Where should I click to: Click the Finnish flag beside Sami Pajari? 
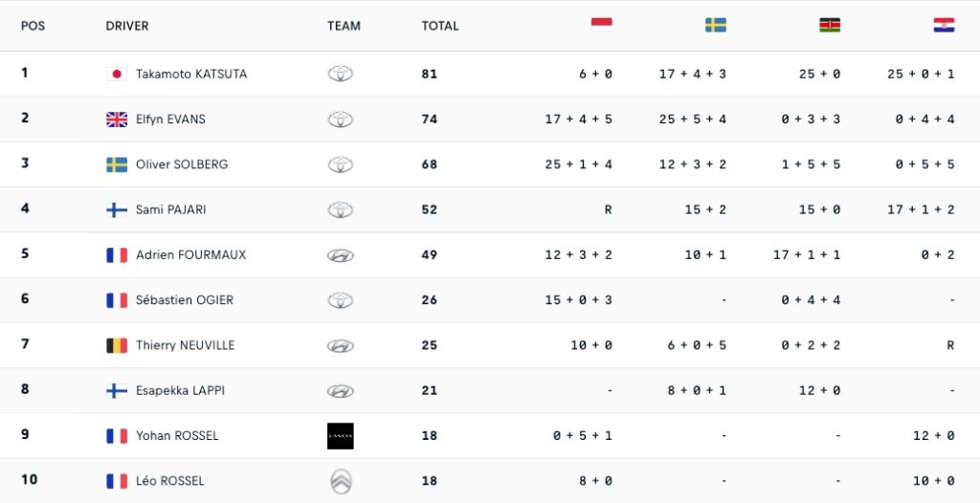117,209
